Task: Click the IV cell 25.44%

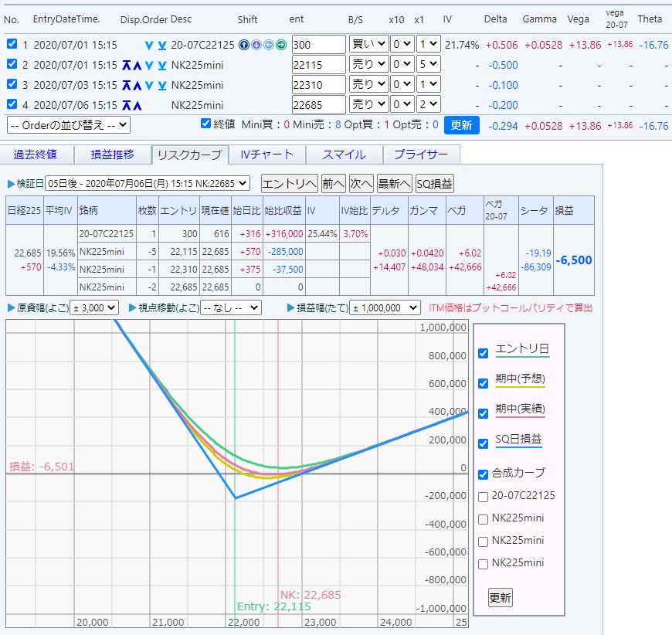Action: [x=322, y=234]
